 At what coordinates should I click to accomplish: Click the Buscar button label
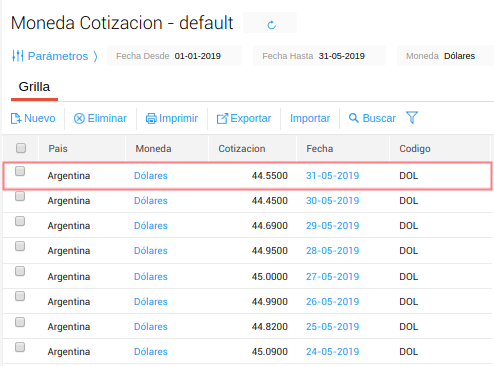[379, 118]
